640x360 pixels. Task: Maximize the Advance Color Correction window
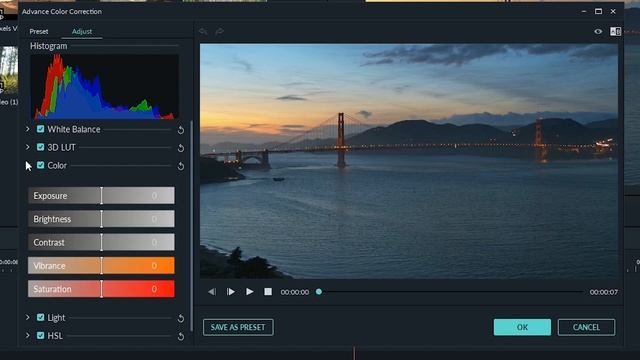tap(598, 11)
